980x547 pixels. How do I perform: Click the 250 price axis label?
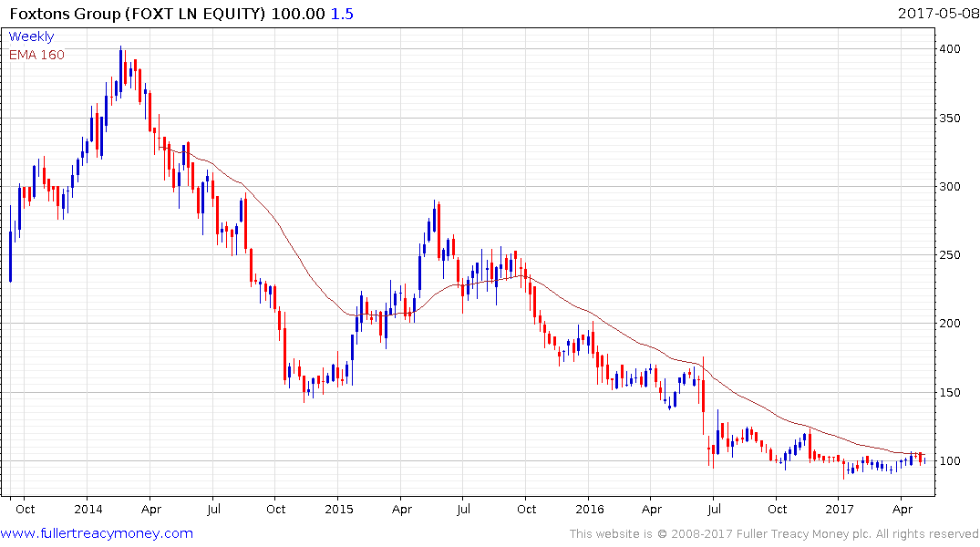pyautogui.click(x=950, y=255)
